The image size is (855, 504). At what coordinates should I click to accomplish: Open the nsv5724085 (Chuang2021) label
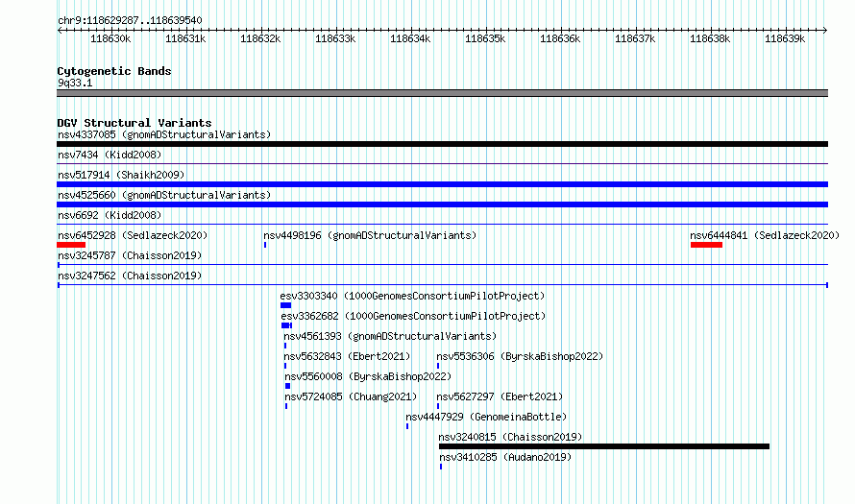(x=351, y=396)
